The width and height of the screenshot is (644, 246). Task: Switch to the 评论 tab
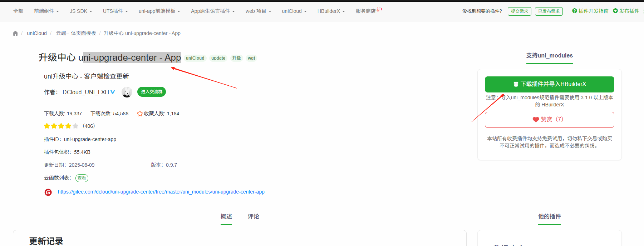(x=254, y=216)
